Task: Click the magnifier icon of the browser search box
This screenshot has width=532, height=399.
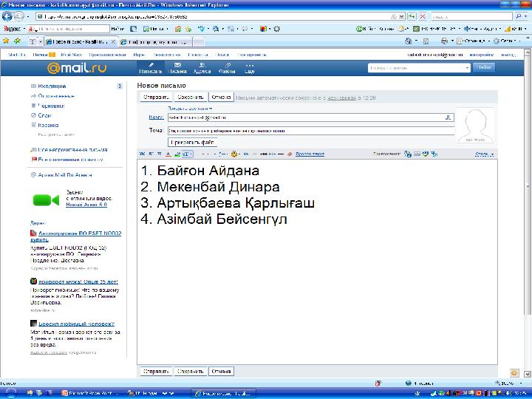Action: (519, 16)
